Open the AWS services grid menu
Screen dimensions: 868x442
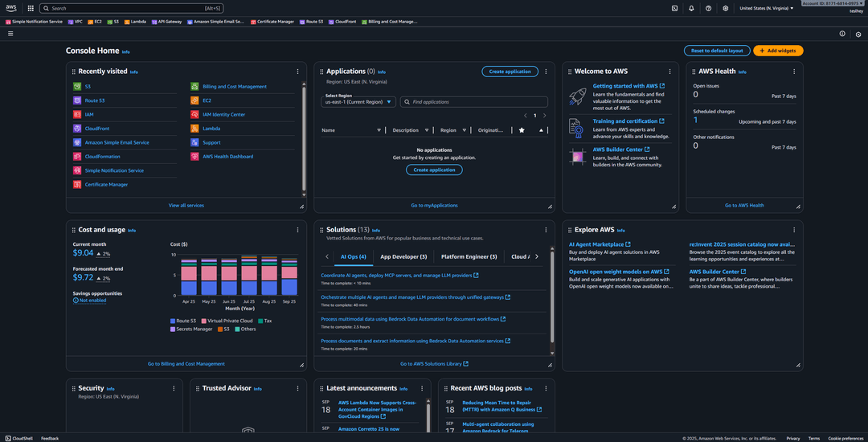click(31, 8)
